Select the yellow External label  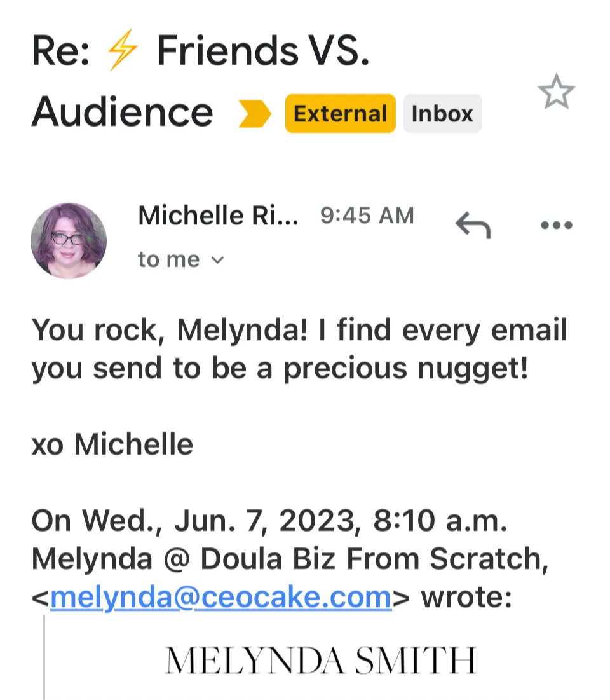pyautogui.click(x=340, y=114)
